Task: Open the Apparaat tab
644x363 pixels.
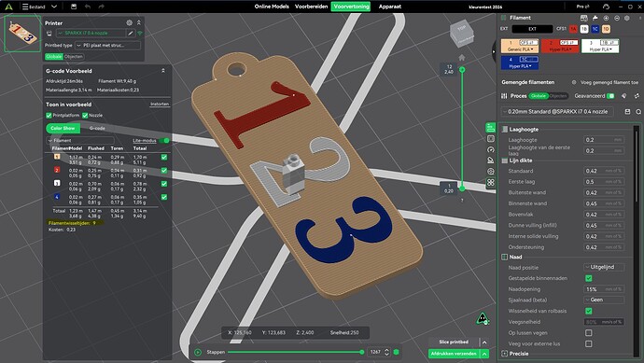Action: pyautogui.click(x=390, y=7)
